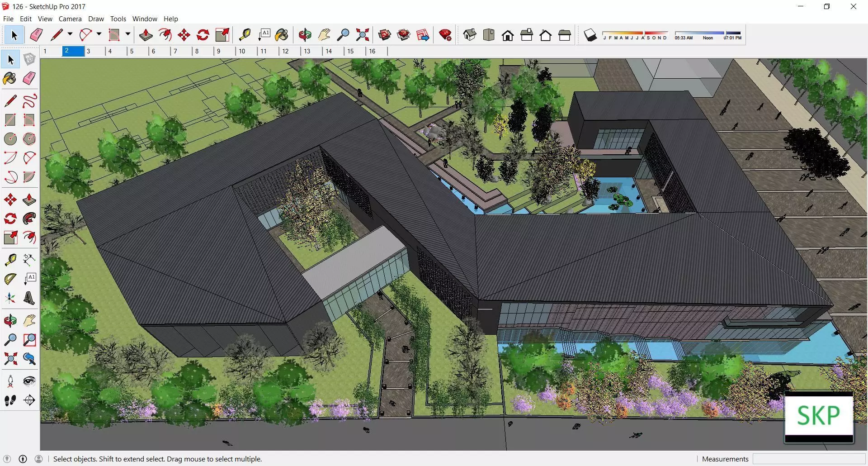Choose Circle tool in left toolbar

(10, 138)
